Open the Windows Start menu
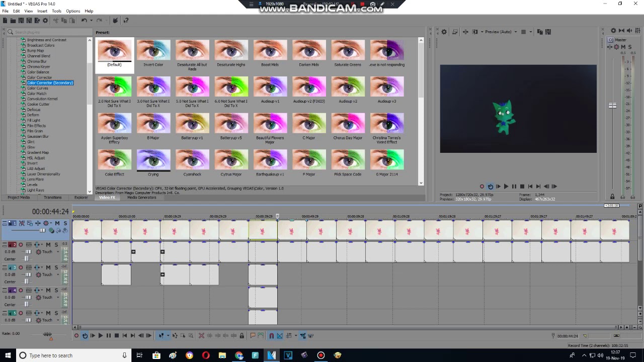This screenshot has width=644, height=362. tap(8, 355)
